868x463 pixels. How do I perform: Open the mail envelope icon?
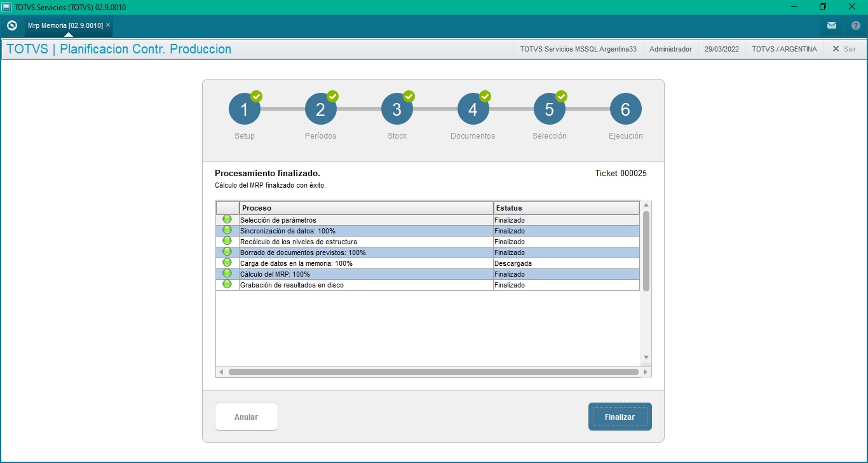pyautogui.click(x=832, y=25)
